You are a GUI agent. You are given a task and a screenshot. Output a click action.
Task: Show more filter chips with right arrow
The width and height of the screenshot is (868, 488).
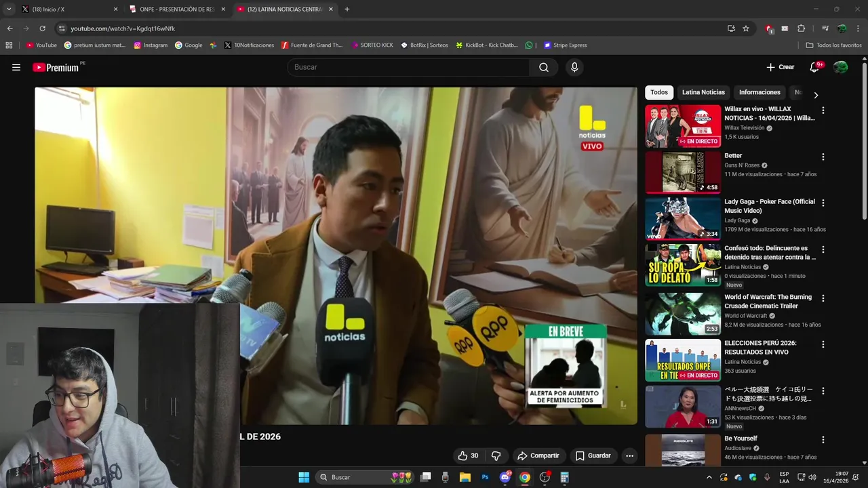pos(816,95)
